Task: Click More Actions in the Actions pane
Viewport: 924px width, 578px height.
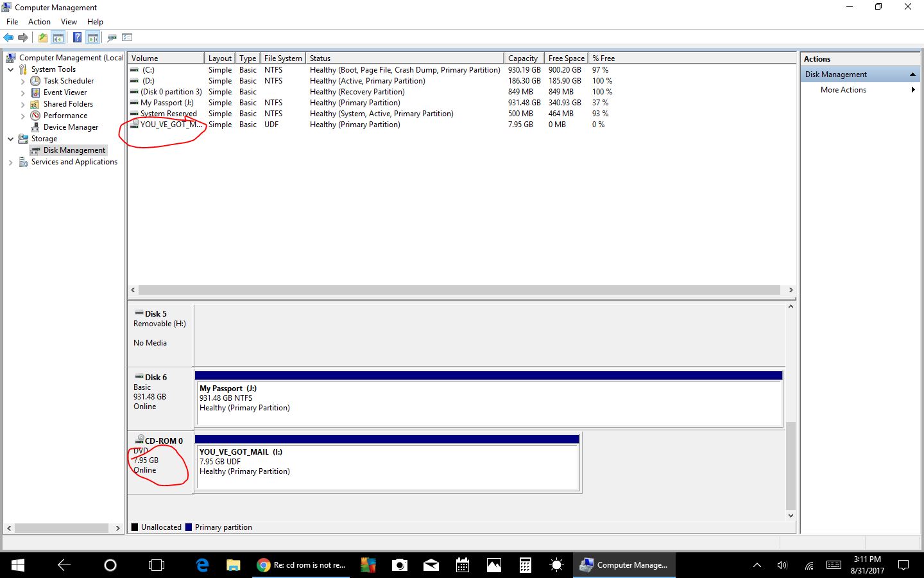Action: pyautogui.click(x=843, y=90)
